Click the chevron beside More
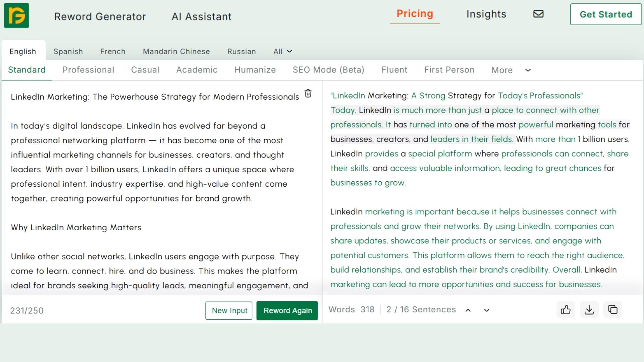The image size is (644, 362). point(528,70)
